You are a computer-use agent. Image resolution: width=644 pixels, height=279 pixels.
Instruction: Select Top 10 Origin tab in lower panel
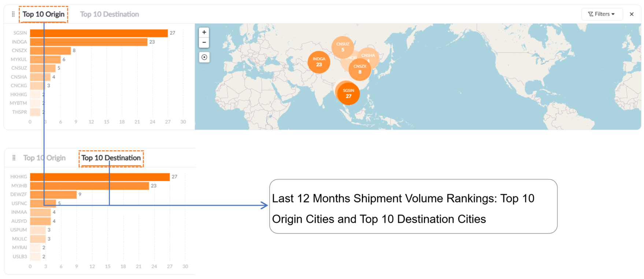(x=44, y=158)
